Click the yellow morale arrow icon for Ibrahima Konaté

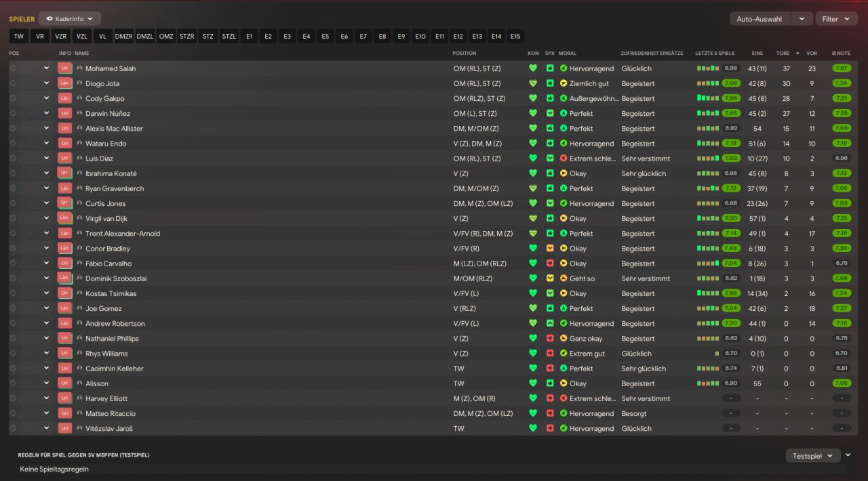[564, 173]
